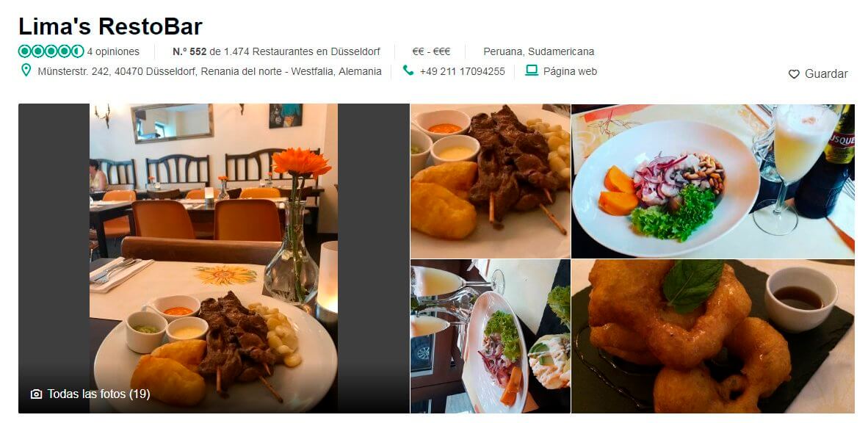Click the laptop icon beside Página web
The height and width of the screenshot is (423, 868).
pyautogui.click(x=532, y=70)
